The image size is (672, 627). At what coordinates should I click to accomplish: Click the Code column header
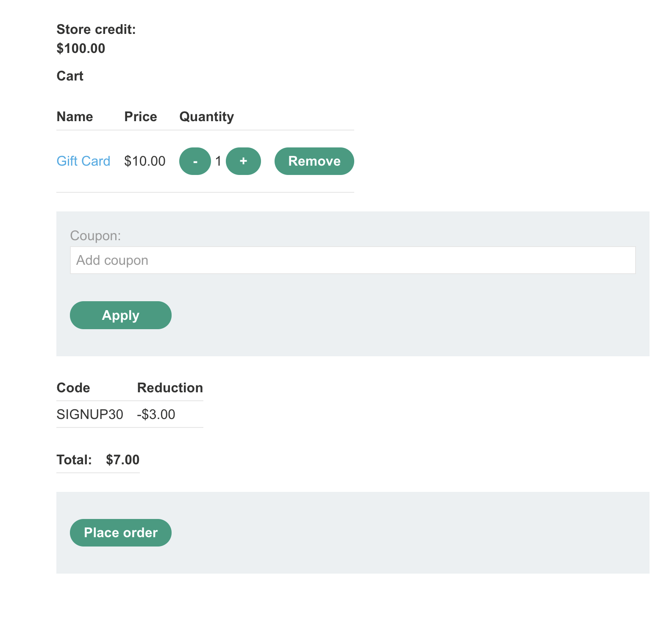coord(73,388)
